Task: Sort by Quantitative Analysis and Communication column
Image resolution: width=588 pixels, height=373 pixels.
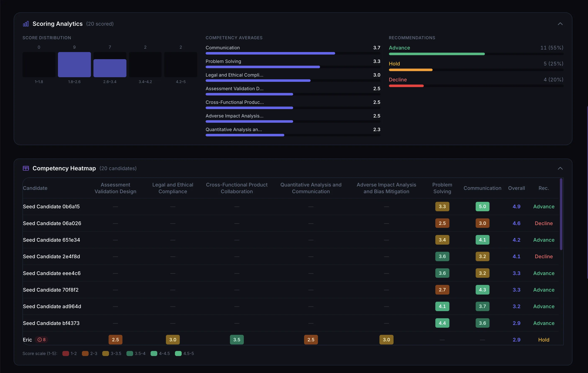Action: tap(311, 188)
